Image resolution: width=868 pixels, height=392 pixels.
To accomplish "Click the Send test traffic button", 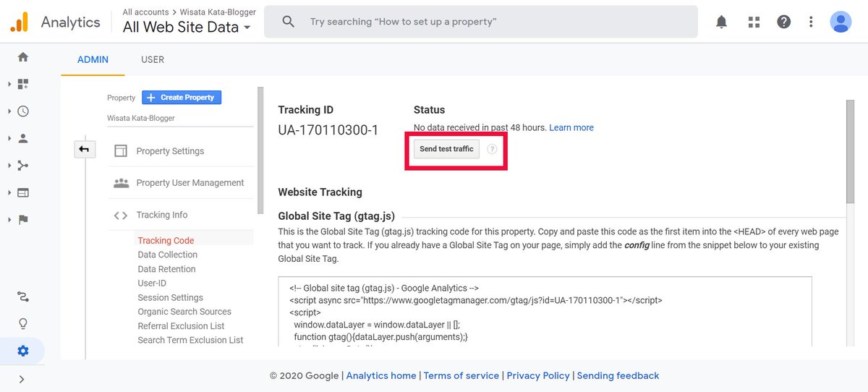I will click(446, 149).
